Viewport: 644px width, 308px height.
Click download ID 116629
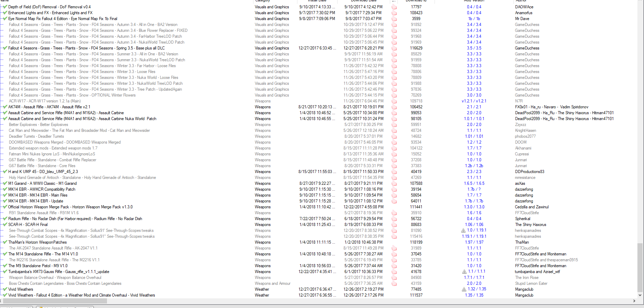pos(416,48)
